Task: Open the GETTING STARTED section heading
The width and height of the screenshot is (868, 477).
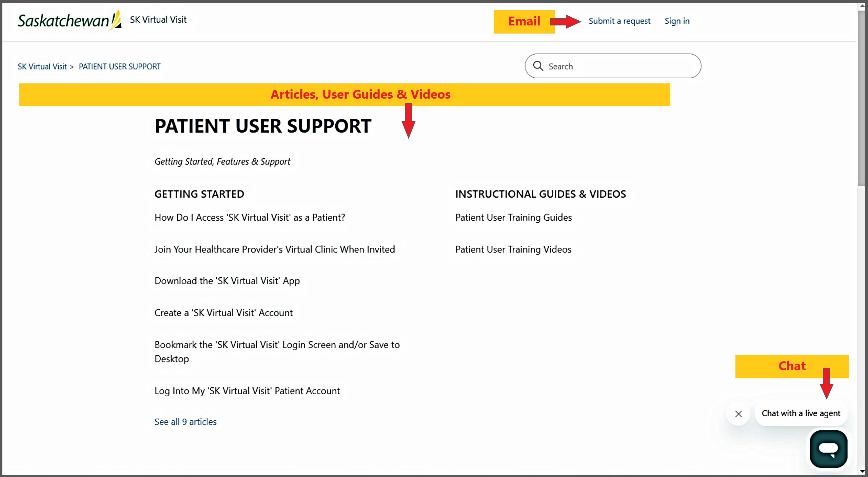Action: [199, 194]
